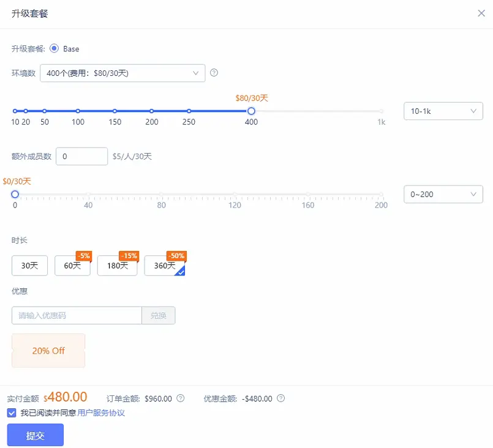Click help icon beside 订单金额 $960.00

click(180, 398)
